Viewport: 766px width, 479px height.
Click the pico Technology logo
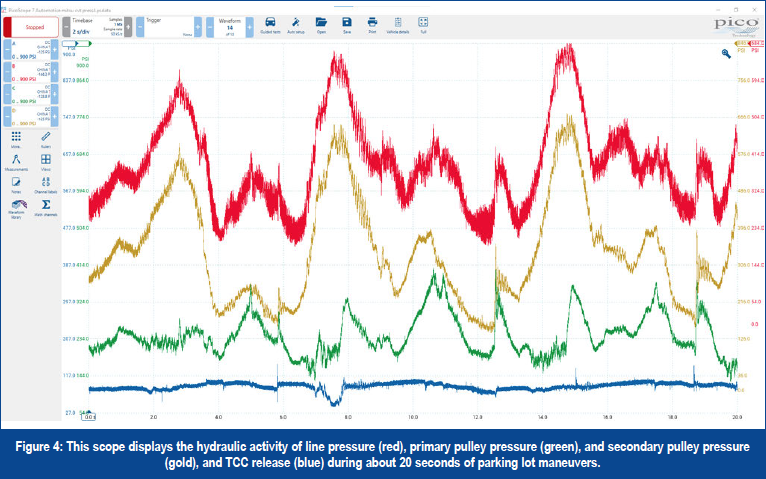coord(736,26)
